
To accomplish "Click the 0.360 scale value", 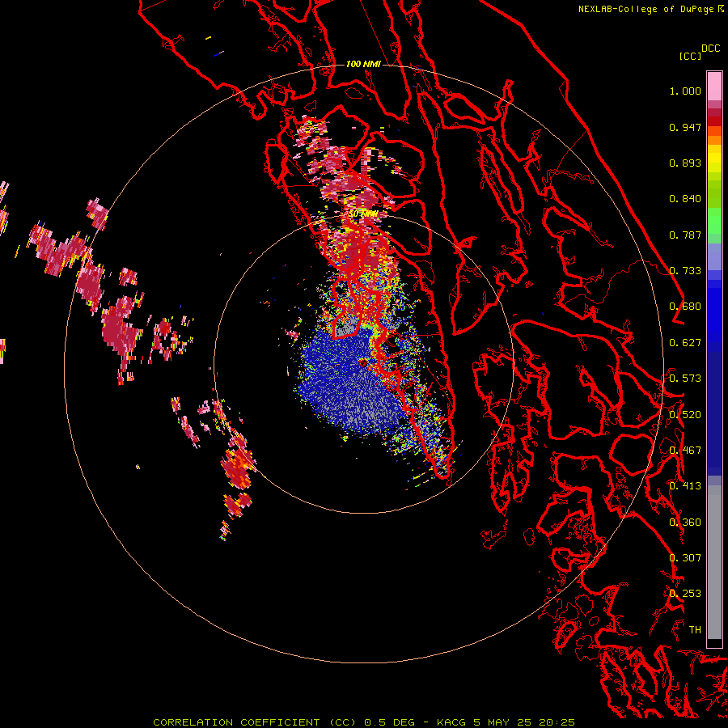I will point(685,523).
